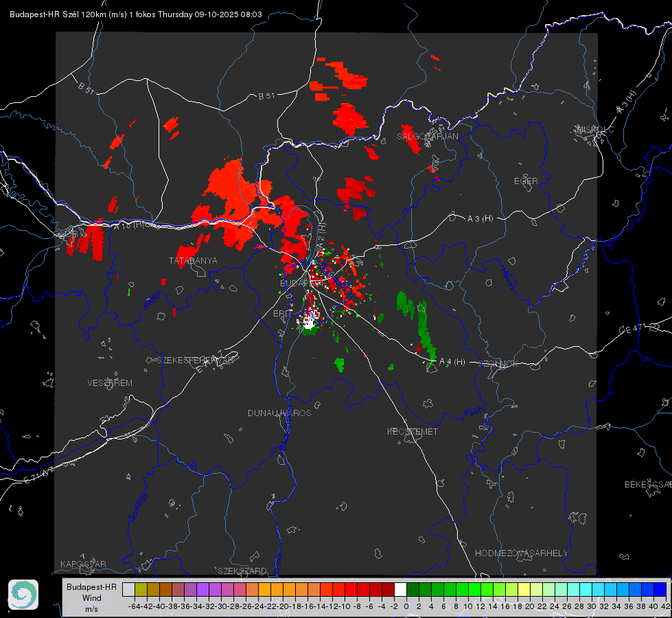This screenshot has height=618, width=672.
Task: Select the olive swatch between -64 and -42
Action: [141, 590]
